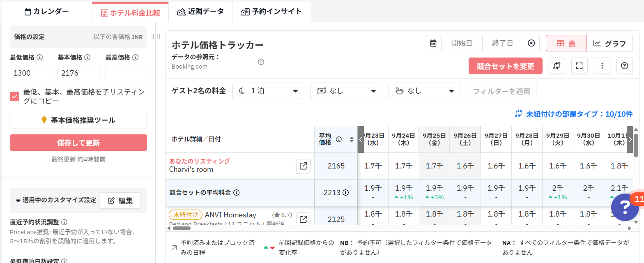Click the room mapping sync icon button
Screen dimensions: 644x263
click(x=557, y=66)
